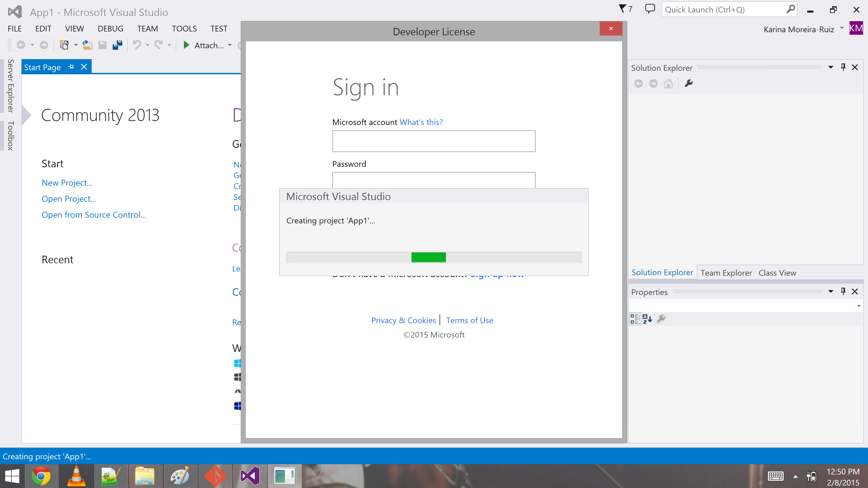Open the DEBUG menu

point(110,29)
